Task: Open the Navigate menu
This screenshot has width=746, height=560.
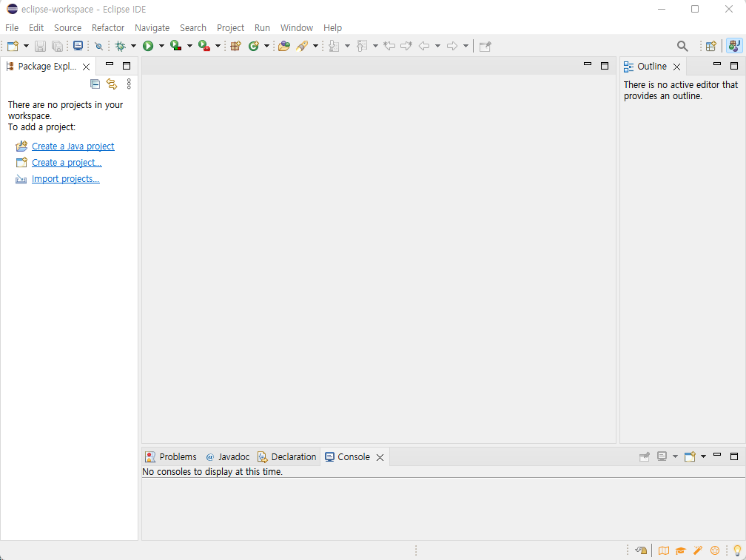Action: [152, 27]
